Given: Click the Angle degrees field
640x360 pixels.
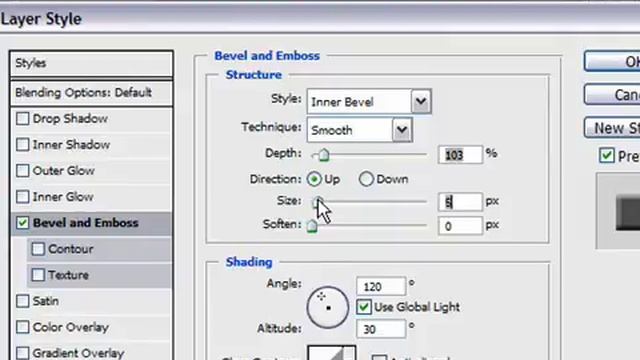Looking at the screenshot, I should (381, 286).
